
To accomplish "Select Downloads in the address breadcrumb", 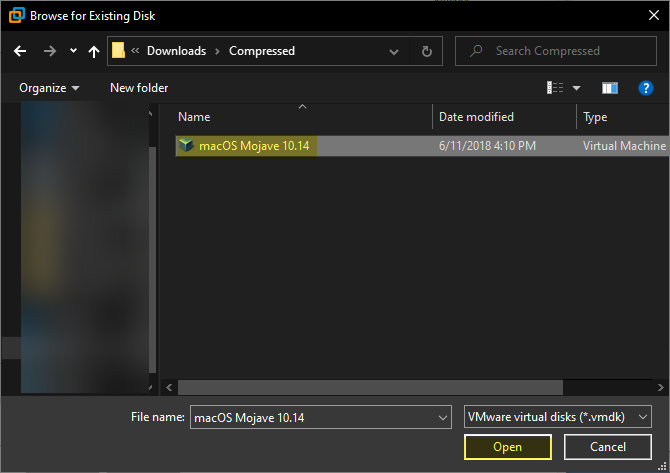I will tap(176, 51).
